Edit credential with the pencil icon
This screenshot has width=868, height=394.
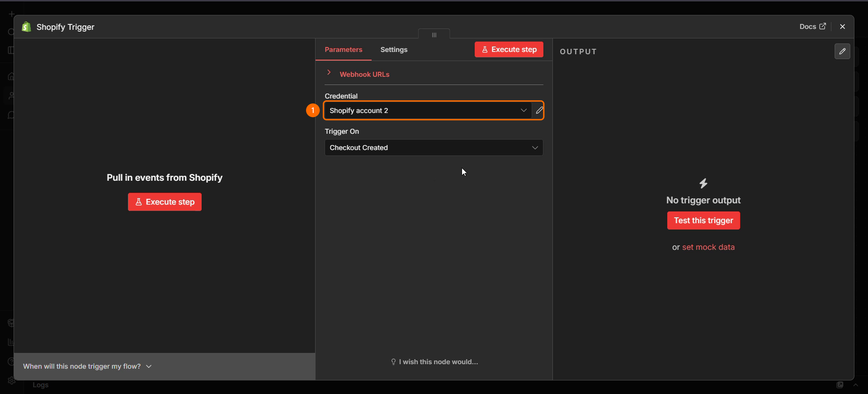coord(539,111)
